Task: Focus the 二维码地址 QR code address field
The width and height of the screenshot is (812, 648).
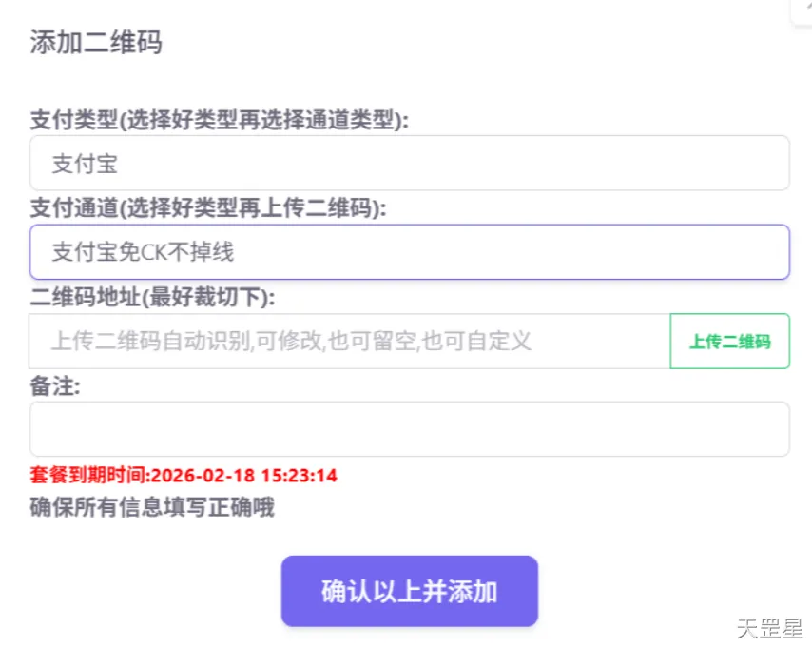Action: click(x=349, y=342)
